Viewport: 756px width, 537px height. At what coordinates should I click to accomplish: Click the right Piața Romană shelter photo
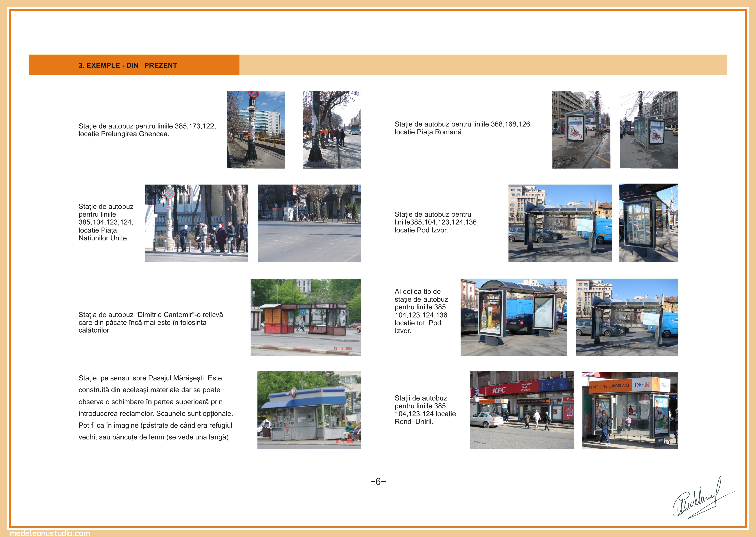coord(649,130)
